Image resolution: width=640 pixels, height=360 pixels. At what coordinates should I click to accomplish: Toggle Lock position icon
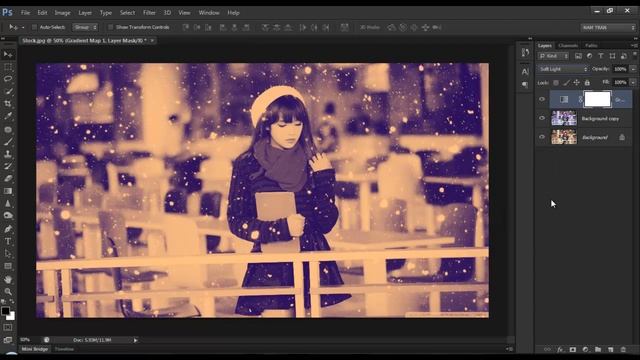pyautogui.click(x=576, y=82)
